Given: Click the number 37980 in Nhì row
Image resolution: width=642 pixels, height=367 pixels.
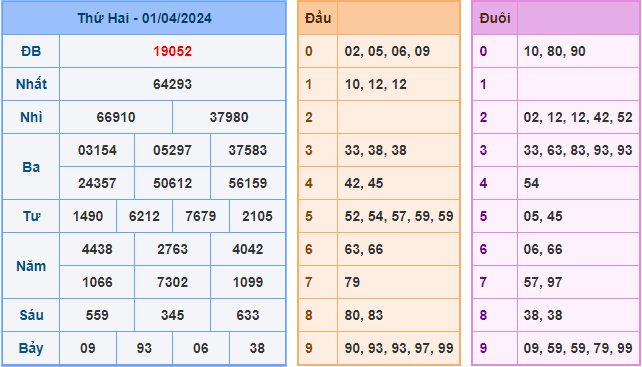Looking at the screenshot, I should coord(229,118).
